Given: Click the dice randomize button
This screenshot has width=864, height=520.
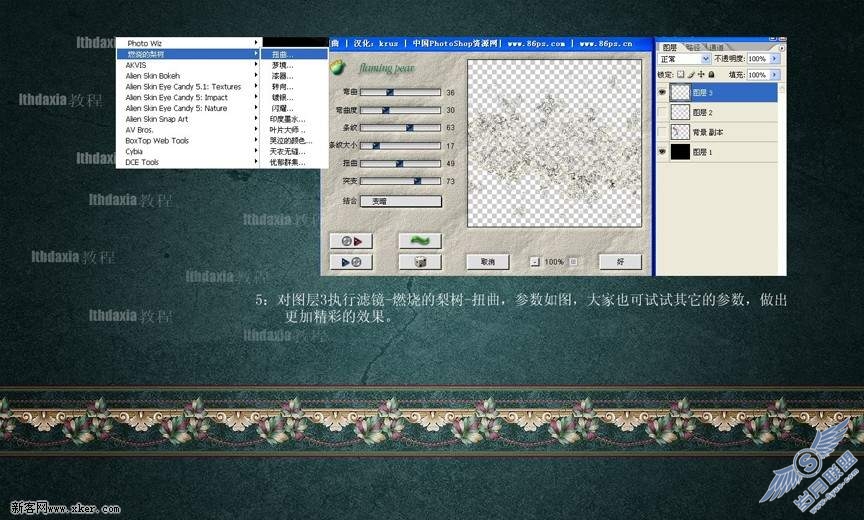Looking at the screenshot, I should tap(420, 262).
